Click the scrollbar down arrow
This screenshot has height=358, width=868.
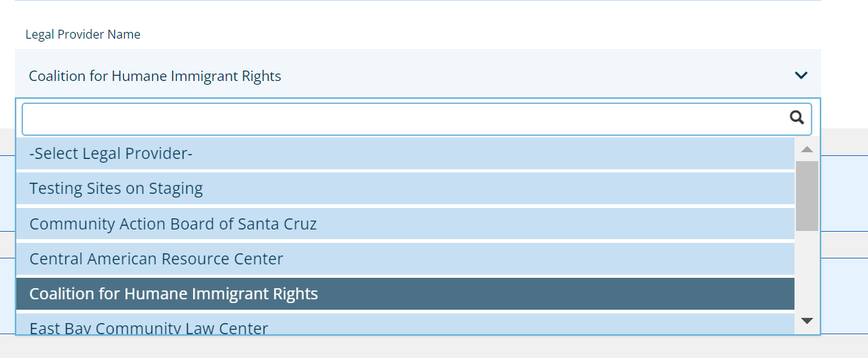coord(807,321)
